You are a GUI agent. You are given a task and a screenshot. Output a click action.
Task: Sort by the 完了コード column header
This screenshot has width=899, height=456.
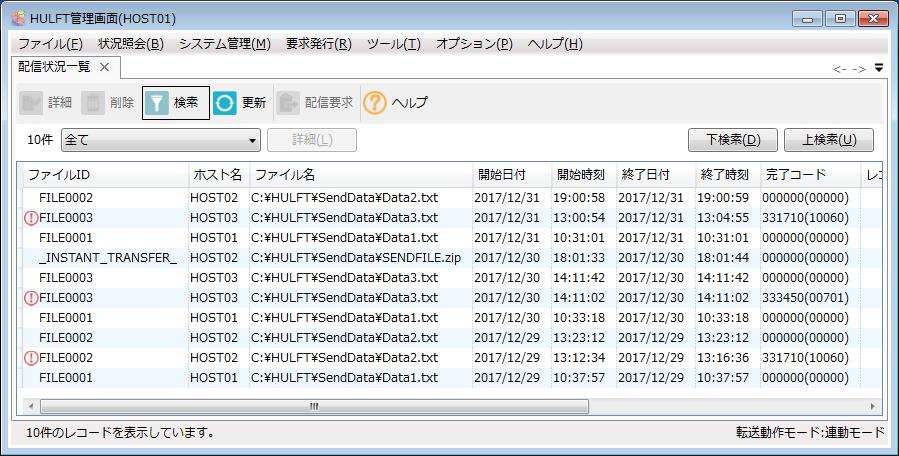[810, 175]
